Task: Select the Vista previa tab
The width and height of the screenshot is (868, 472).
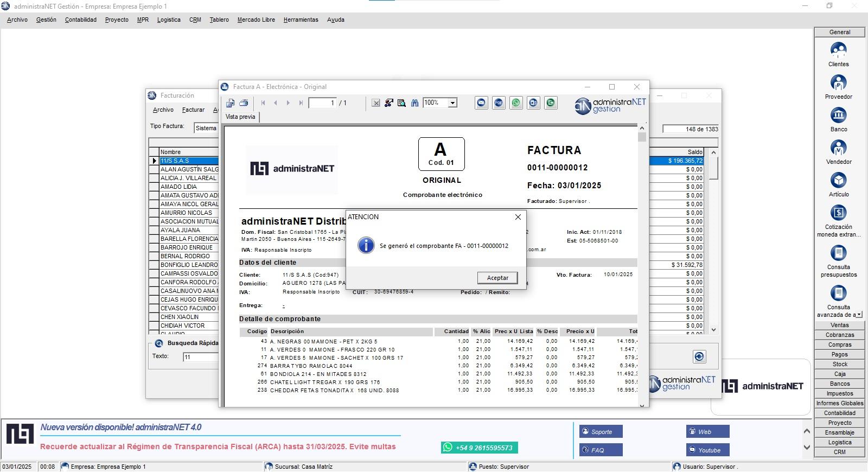Action: (240, 117)
